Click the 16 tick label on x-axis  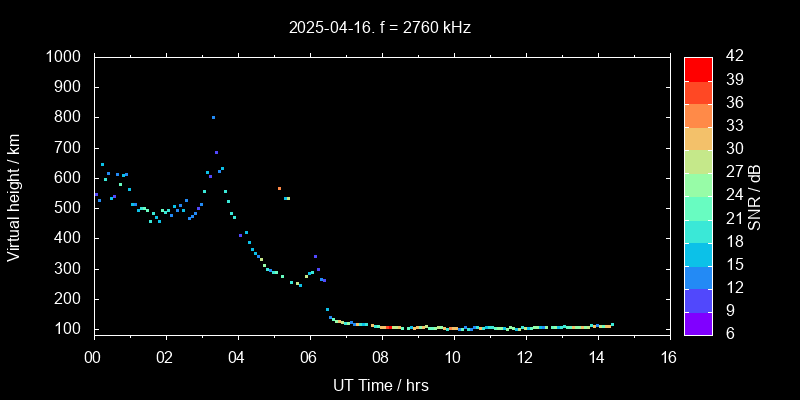pos(669,358)
